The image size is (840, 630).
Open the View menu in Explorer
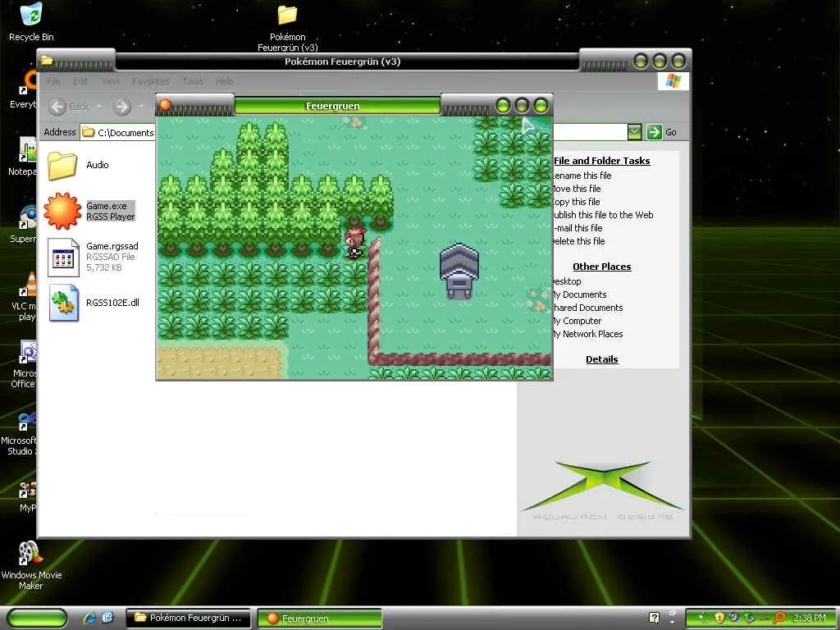point(111,81)
